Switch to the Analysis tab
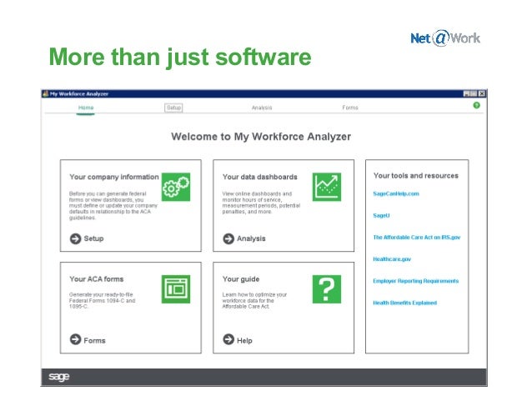The width and height of the screenshot is (532, 411). pos(262,108)
